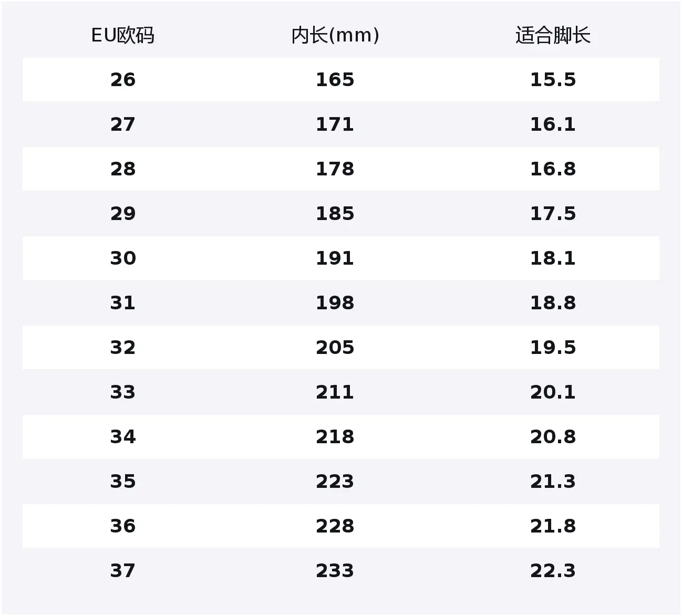The image size is (682, 616).
Task: Select foot length 16.1 cell
Action: [553, 124]
